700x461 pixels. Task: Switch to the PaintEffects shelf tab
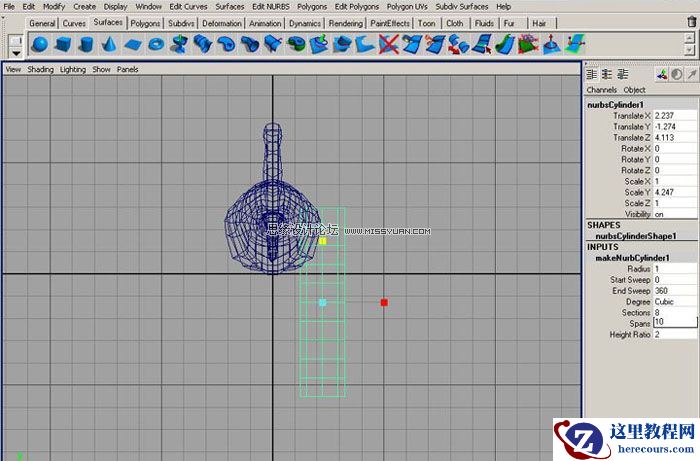(x=390, y=23)
